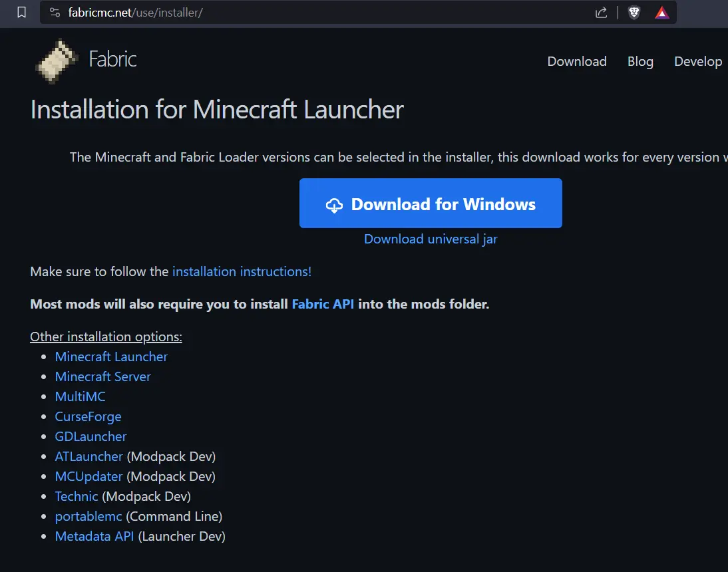Open the installation instructions link
728x572 pixels.
click(x=242, y=271)
